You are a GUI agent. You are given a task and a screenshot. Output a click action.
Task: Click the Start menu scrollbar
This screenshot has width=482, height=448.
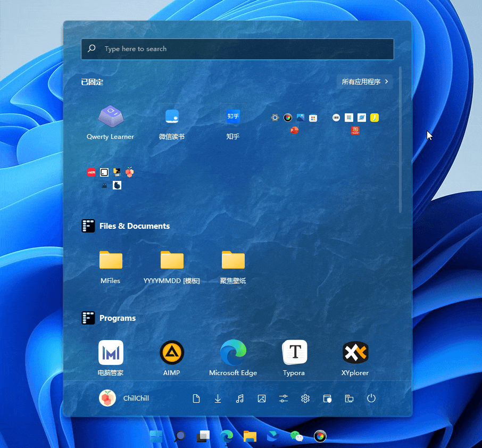[x=400, y=139]
